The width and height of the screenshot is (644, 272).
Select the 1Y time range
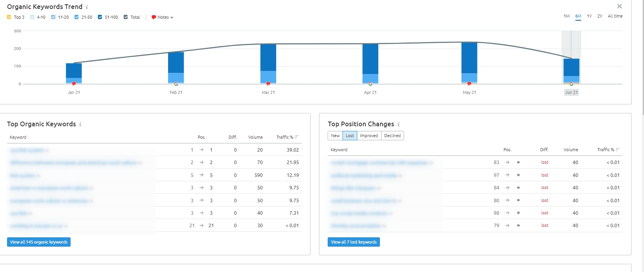coord(589,16)
